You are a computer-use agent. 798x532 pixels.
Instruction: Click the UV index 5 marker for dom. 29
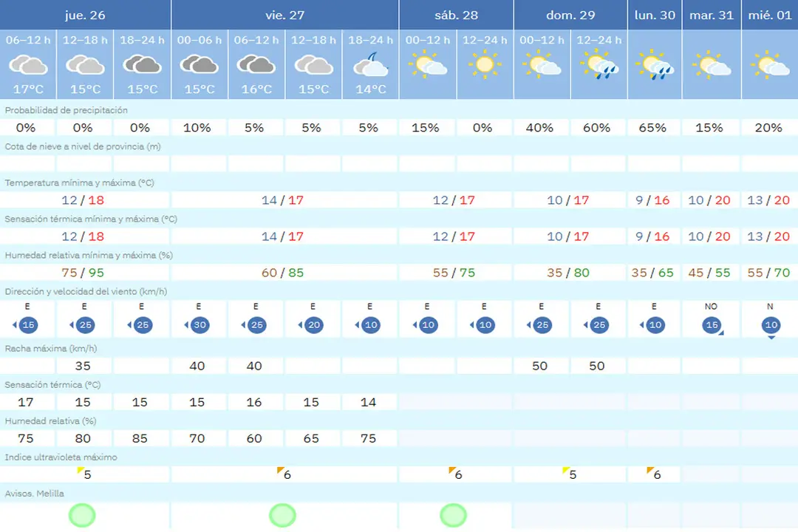[x=570, y=474]
